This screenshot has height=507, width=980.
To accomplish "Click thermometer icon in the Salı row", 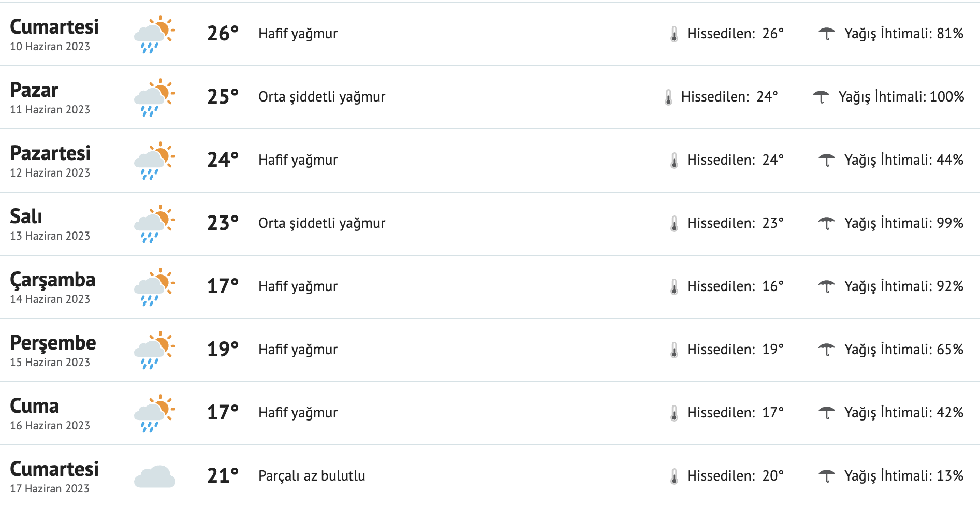I will [674, 224].
